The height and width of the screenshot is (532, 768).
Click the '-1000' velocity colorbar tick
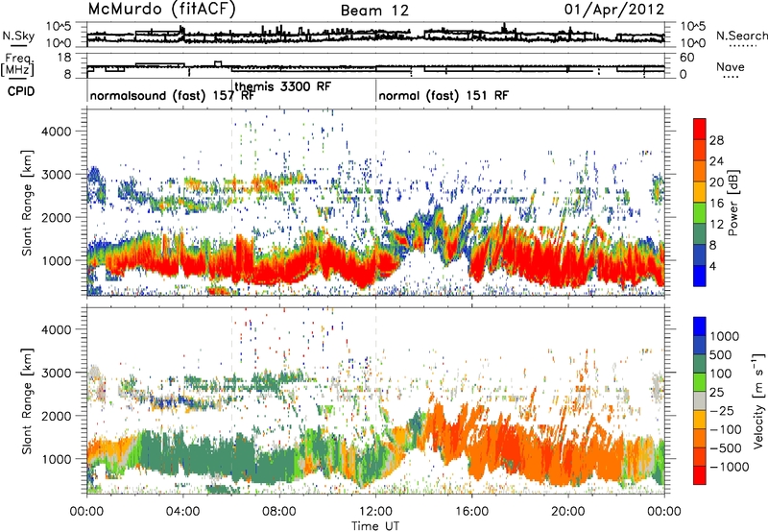tap(729, 467)
